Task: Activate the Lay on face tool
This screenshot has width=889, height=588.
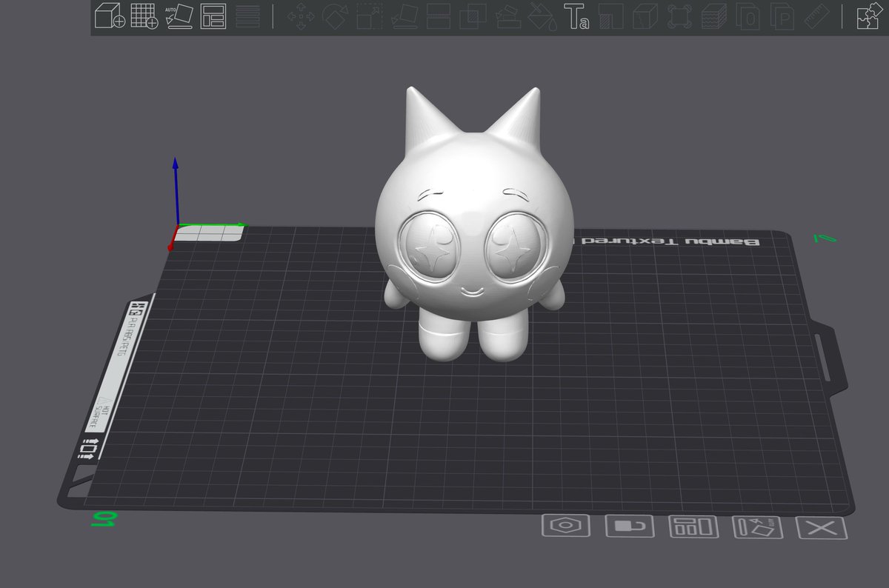Action: coord(404,16)
